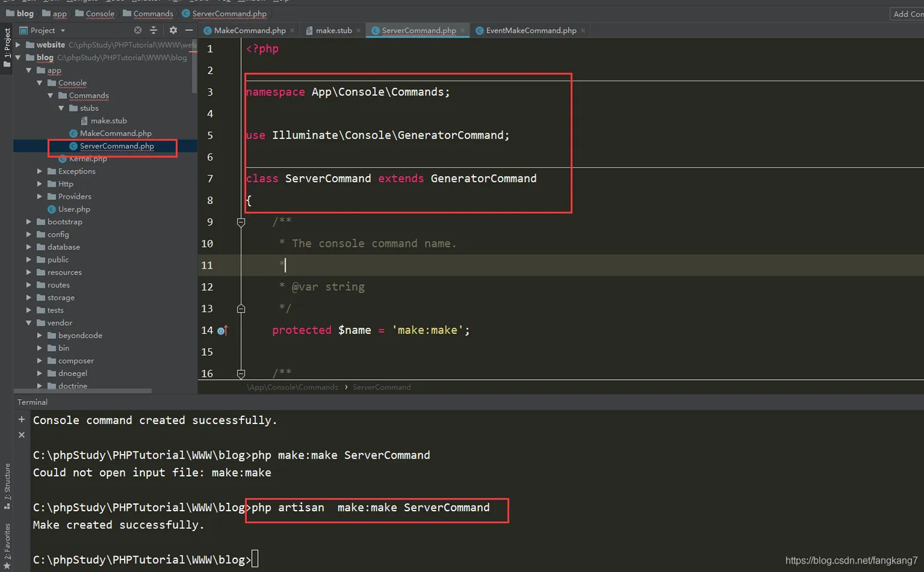Close the MakeCommand.php editor tab
This screenshot has width=924, height=572.
click(x=293, y=30)
